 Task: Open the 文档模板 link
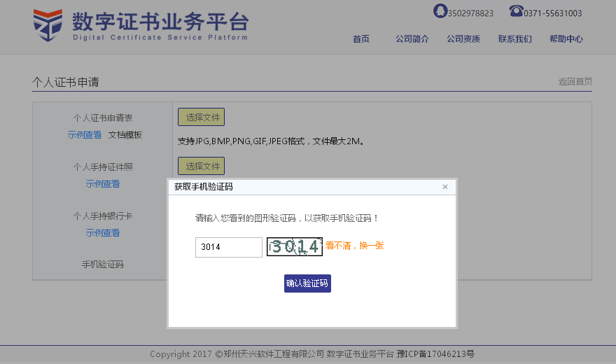click(125, 135)
